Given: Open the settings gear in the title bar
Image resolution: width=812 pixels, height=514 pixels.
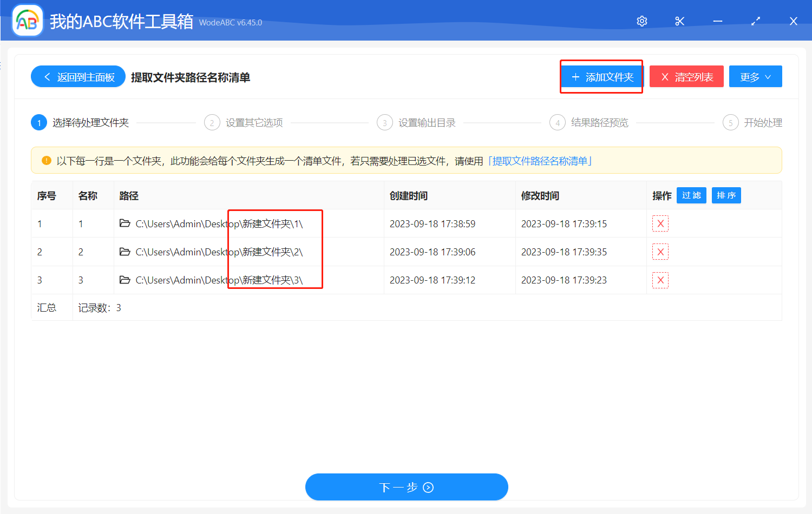Looking at the screenshot, I should 641,21.
